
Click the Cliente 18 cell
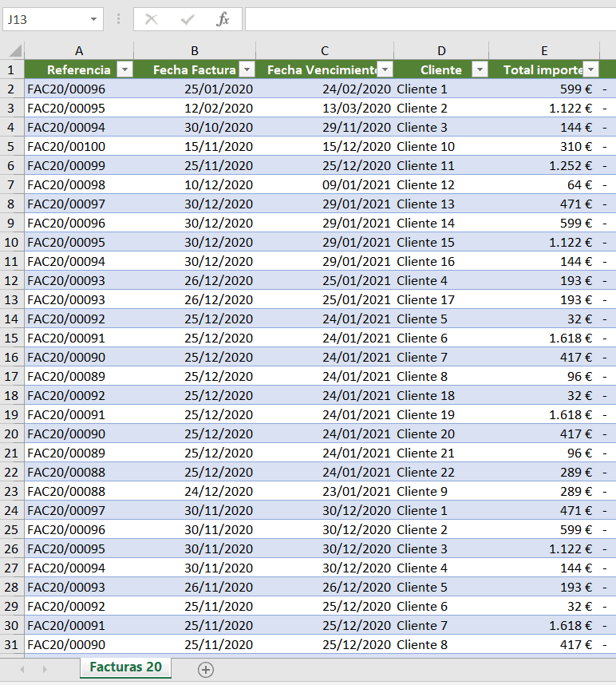point(441,395)
